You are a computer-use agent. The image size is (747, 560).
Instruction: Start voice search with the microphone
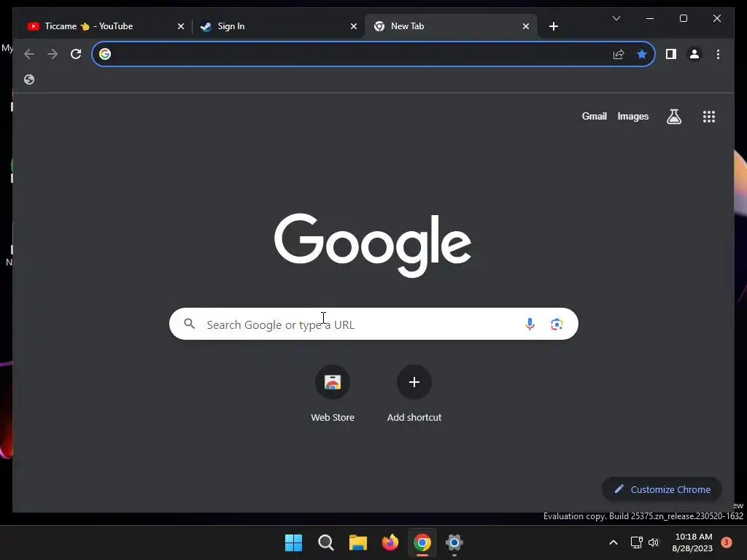click(530, 324)
